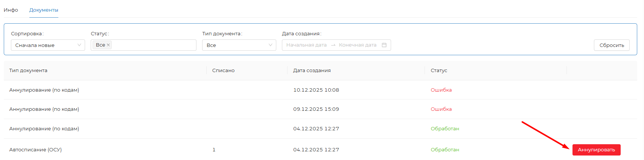Click the 'Дата создания' column header
This screenshot has height=160, width=644.
(312, 71)
